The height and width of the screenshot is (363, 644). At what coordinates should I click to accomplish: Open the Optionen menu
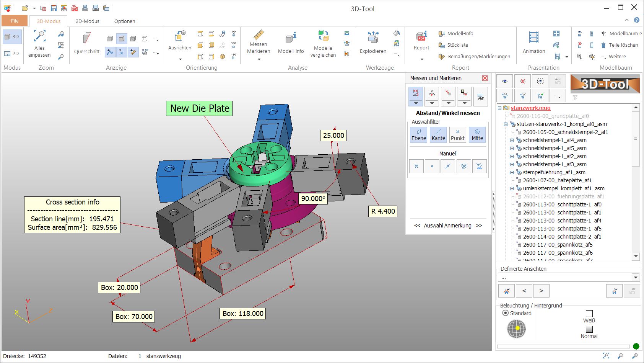[x=125, y=21]
